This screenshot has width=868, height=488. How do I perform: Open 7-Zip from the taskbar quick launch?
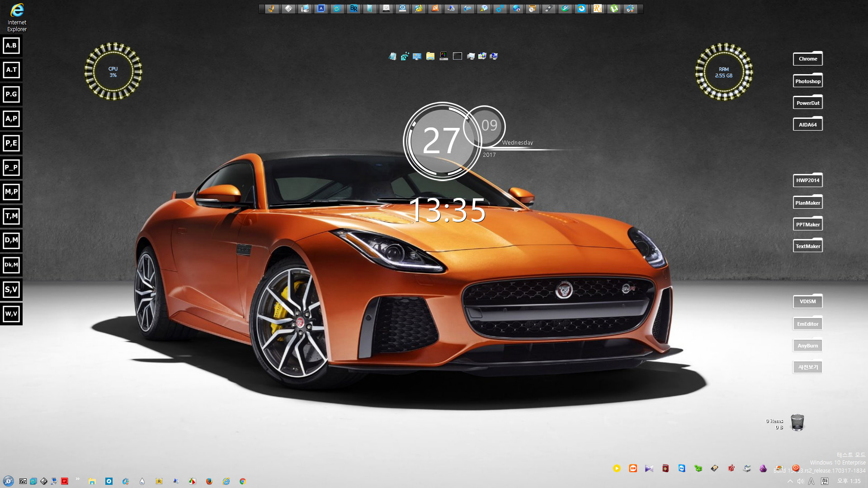click(23, 481)
